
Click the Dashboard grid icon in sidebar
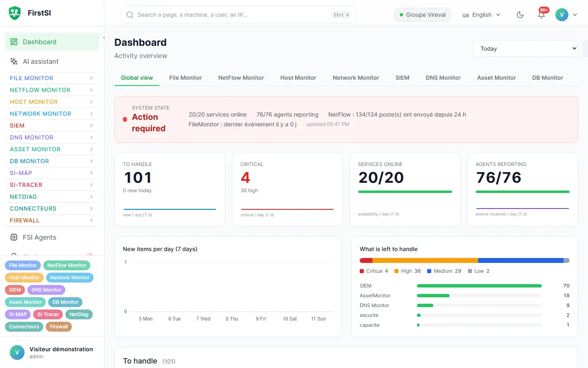pos(14,42)
